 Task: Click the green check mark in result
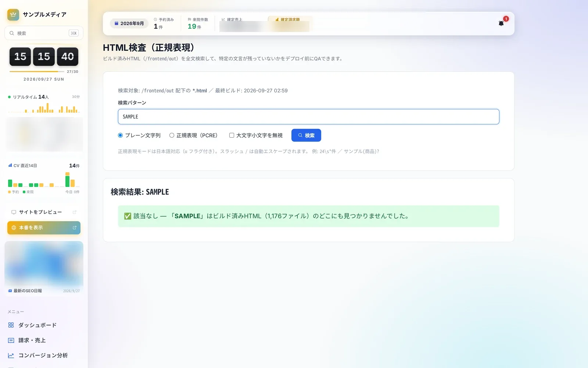(x=128, y=216)
